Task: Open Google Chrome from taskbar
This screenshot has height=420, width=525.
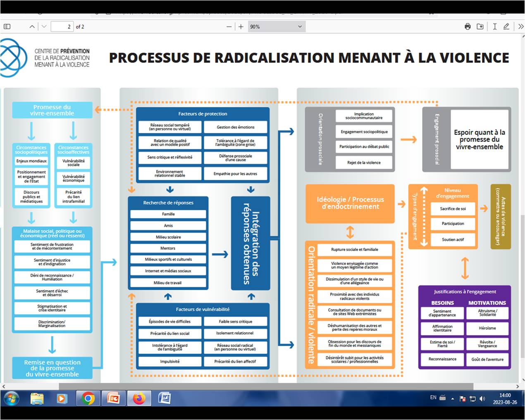Action: click(x=88, y=398)
